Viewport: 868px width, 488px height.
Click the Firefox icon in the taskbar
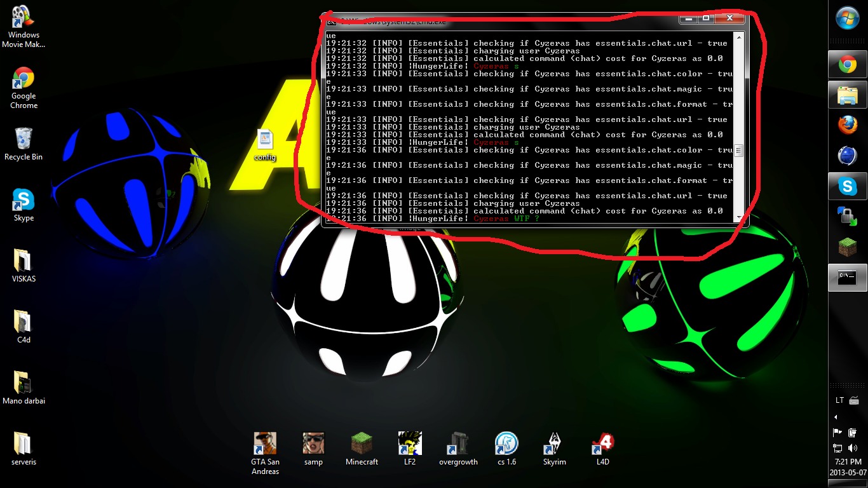pyautogui.click(x=847, y=126)
